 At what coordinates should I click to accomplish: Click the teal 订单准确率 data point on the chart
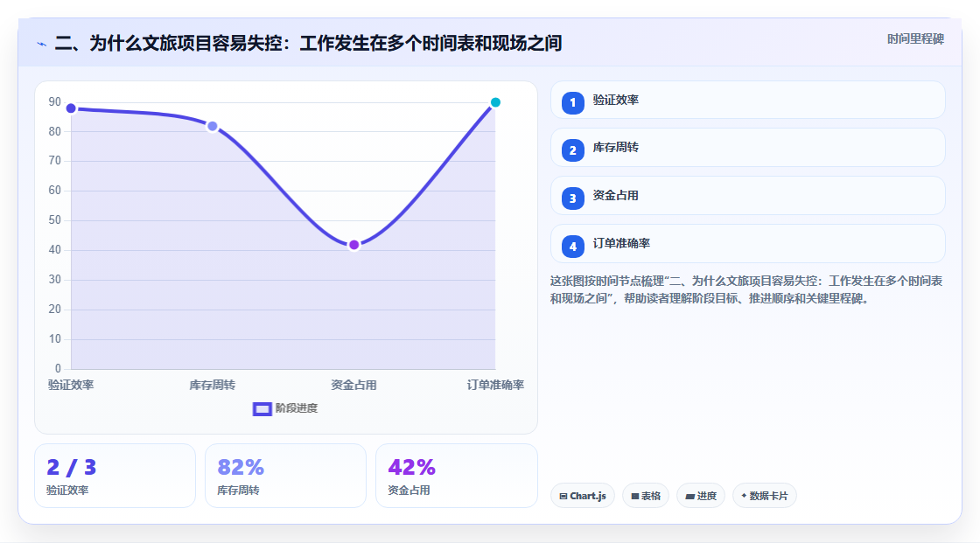pyautogui.click(x=495, y=102)
